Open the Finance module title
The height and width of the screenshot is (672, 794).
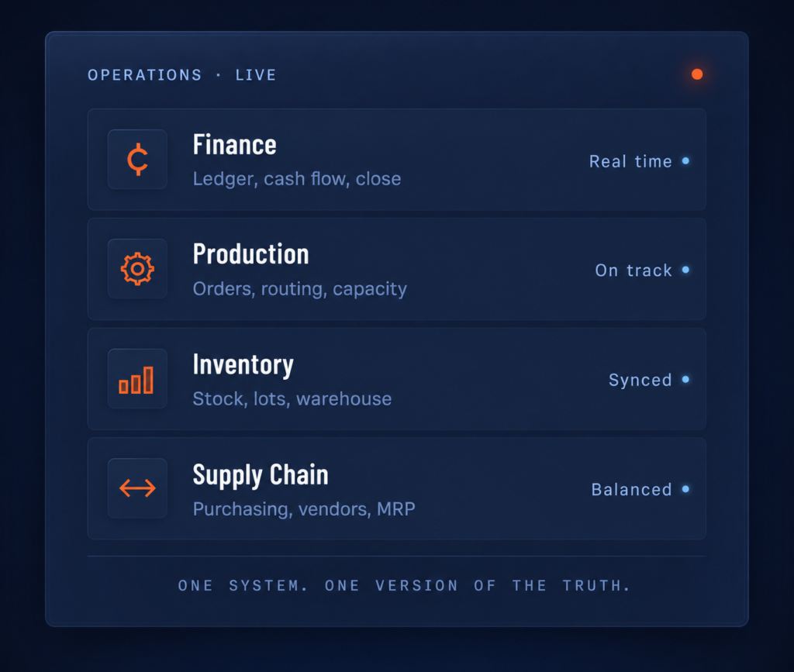click(x=234, y=145)
